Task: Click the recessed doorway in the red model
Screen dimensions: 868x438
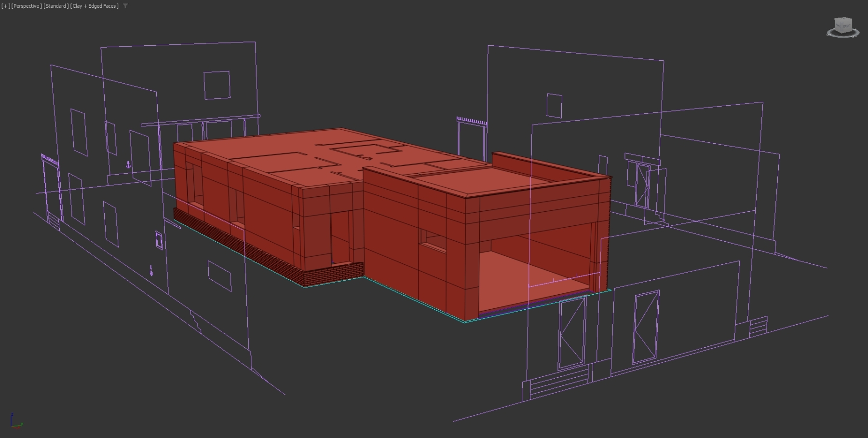Action: (340, 236)
